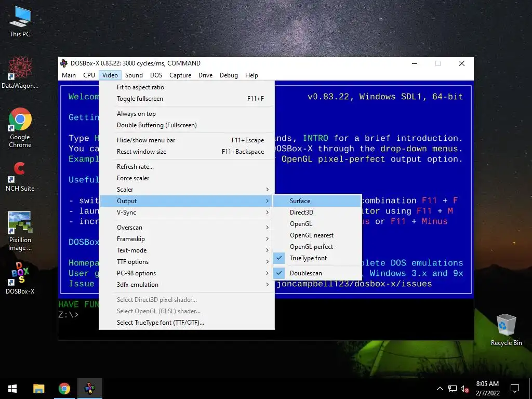Viewport: 532px width, 399px height.
Task: Show hidden system tray icons
Action: (440, 389)
